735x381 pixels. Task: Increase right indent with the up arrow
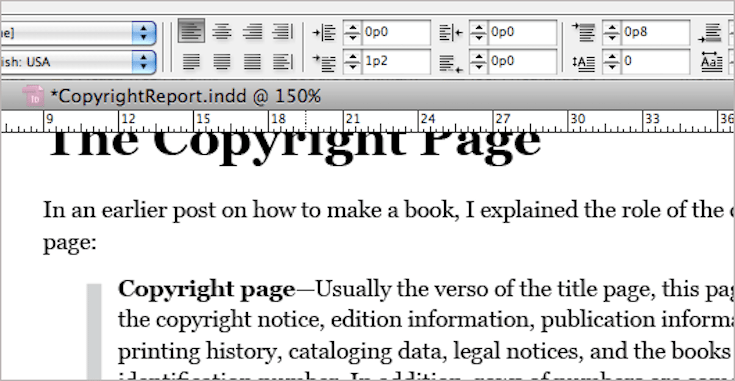(x=479, y=27)
